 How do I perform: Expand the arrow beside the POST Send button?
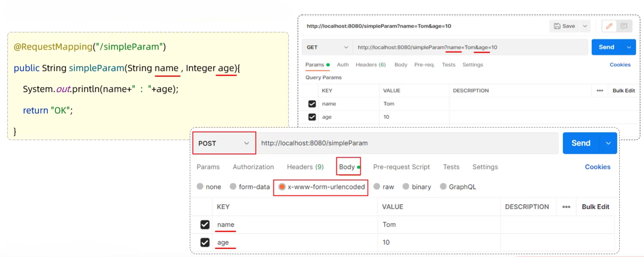click(x=608, y=143)
